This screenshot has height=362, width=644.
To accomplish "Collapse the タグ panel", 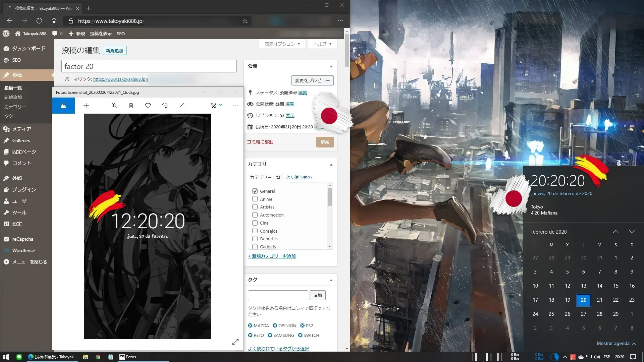I will coord(331,280).
